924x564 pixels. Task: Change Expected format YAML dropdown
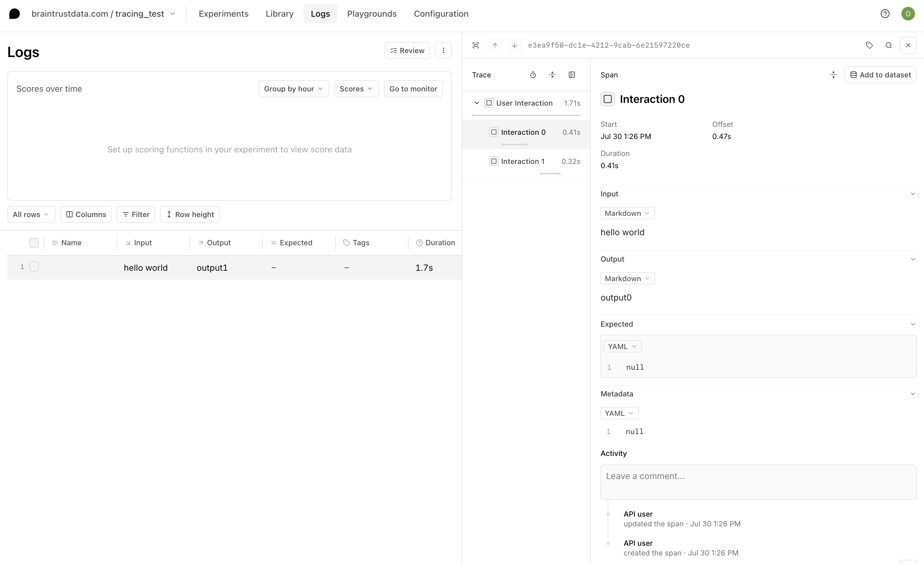click(x=623, y=346)
